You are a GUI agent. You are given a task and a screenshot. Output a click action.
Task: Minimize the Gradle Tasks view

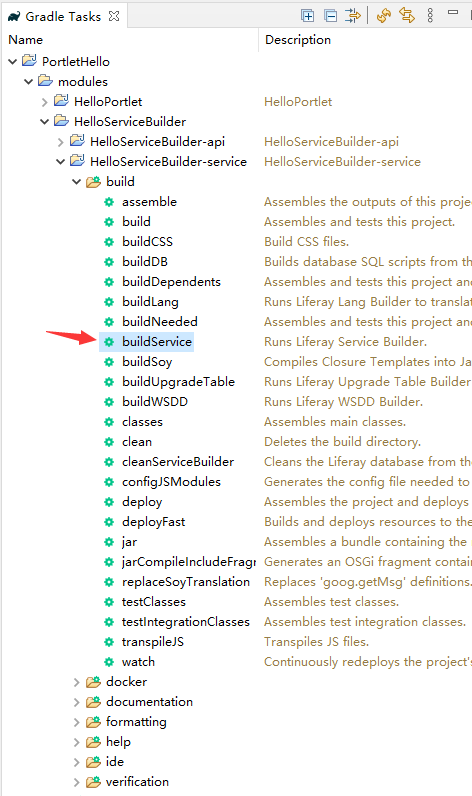coord(453,12)
